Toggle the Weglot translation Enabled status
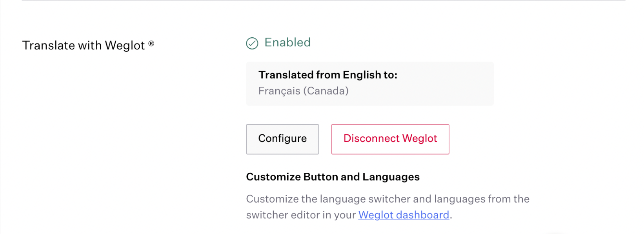The height and width of the screenshot is (234, 644). pos(278,43)
